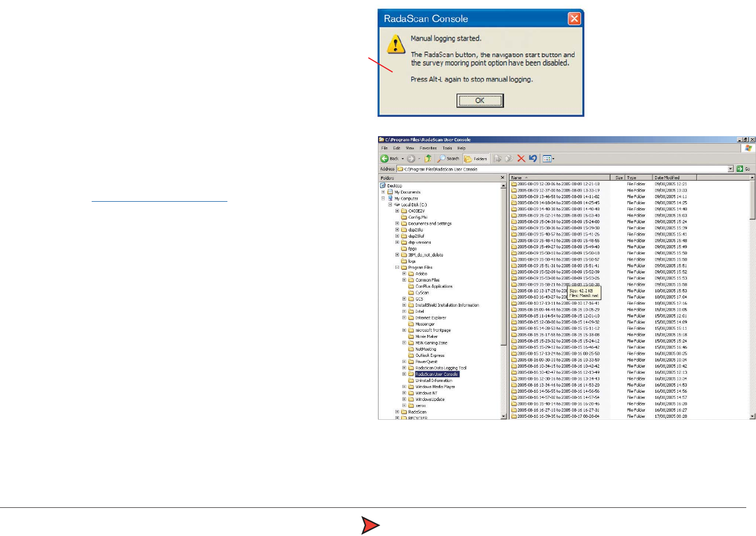This screenshot has height=536, width=756.
Task: Click the Copy To toolbar icon
Action: point(509,159)
